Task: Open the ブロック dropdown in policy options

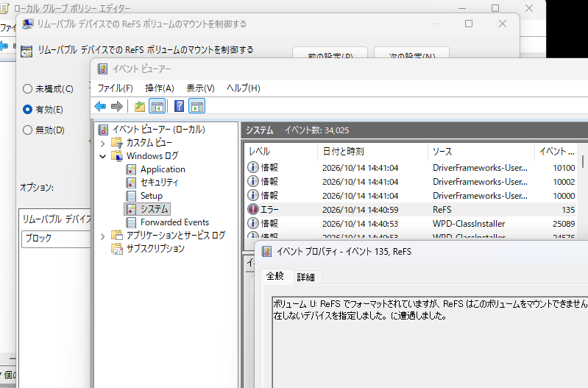Action: click(x=56, y=239)
